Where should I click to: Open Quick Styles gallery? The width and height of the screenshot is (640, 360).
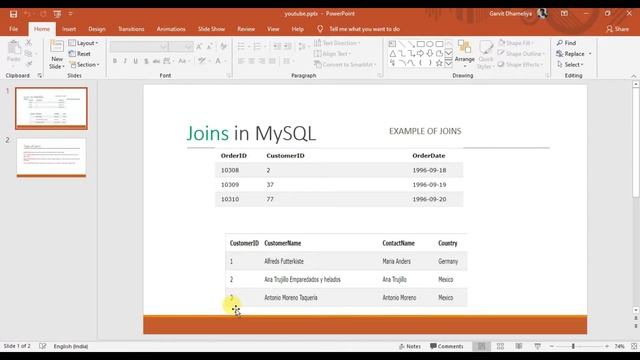(485, 55)
